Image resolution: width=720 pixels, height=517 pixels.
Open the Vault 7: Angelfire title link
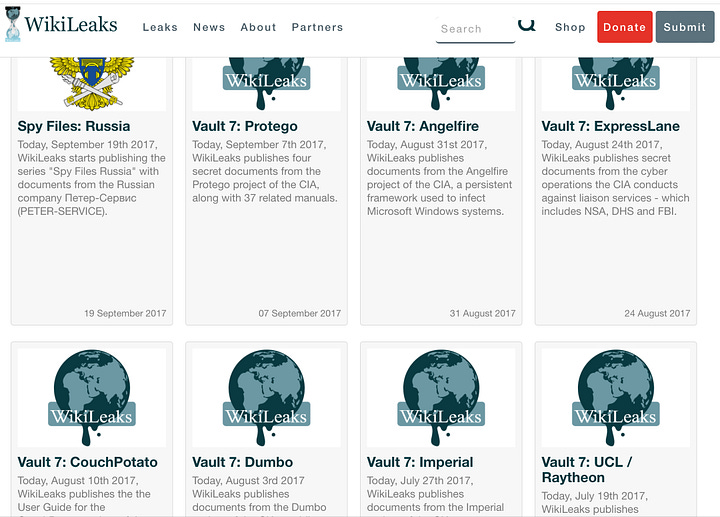click(422, 126)
